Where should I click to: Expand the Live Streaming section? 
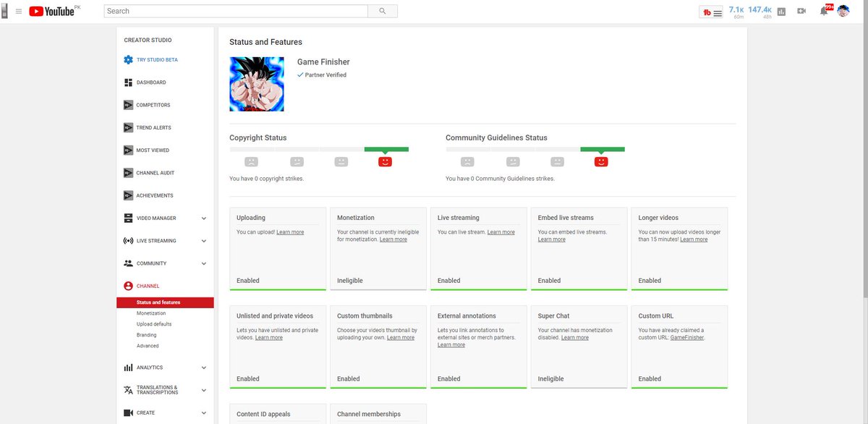click(x=204, y=241)
